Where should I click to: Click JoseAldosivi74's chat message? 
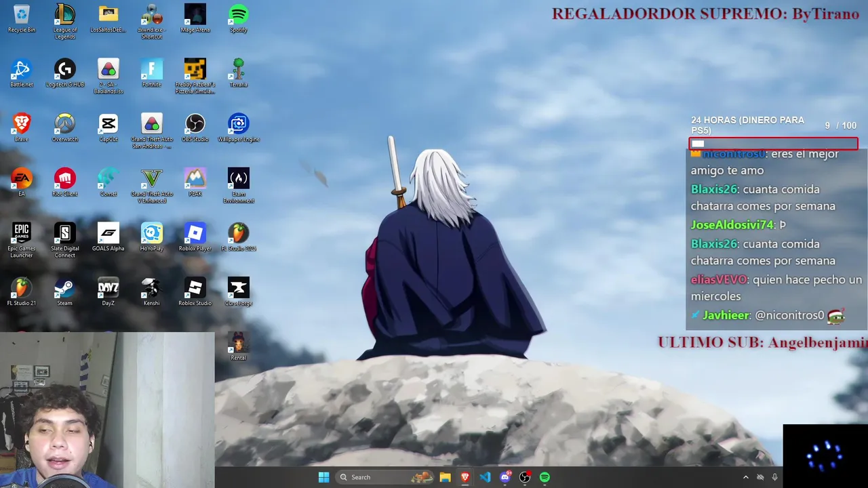738,224
